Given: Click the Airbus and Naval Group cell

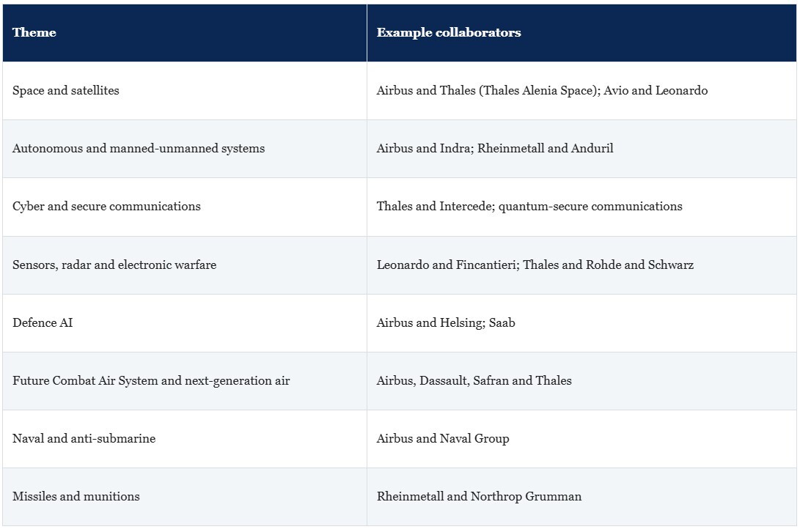Looking at the screenshot, I should tap(581, 439).
